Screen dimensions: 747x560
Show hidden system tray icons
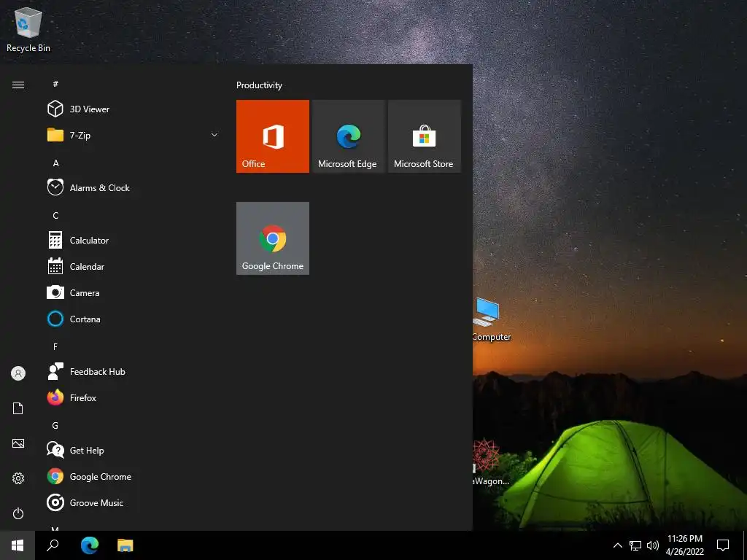[617, 545]
